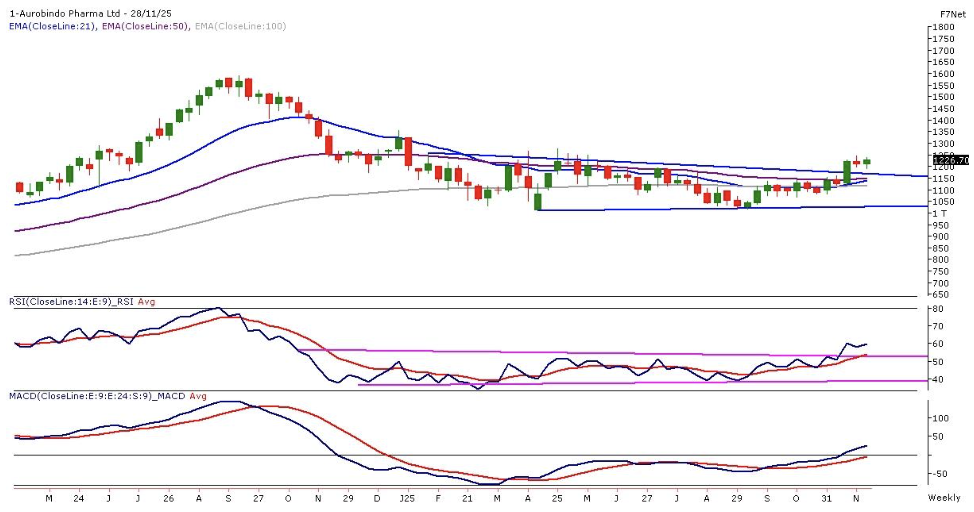Select the EMA(CloseLine:21) legend label
The width and height of the screenshot is (974, 512).
tap(50, 26)
